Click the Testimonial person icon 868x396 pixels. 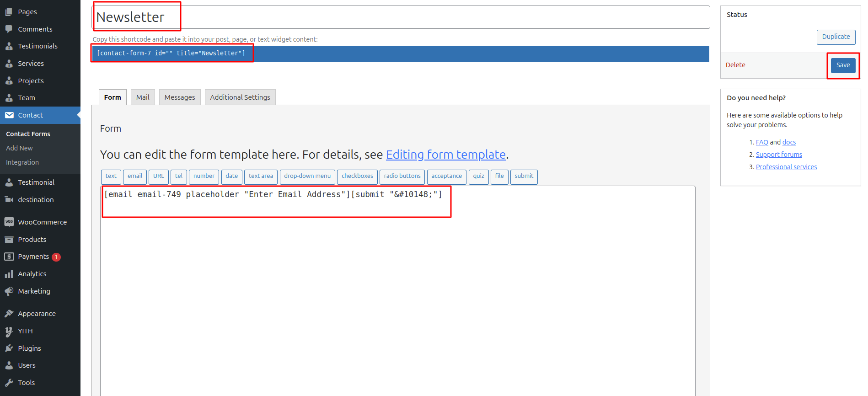[9, 182]
